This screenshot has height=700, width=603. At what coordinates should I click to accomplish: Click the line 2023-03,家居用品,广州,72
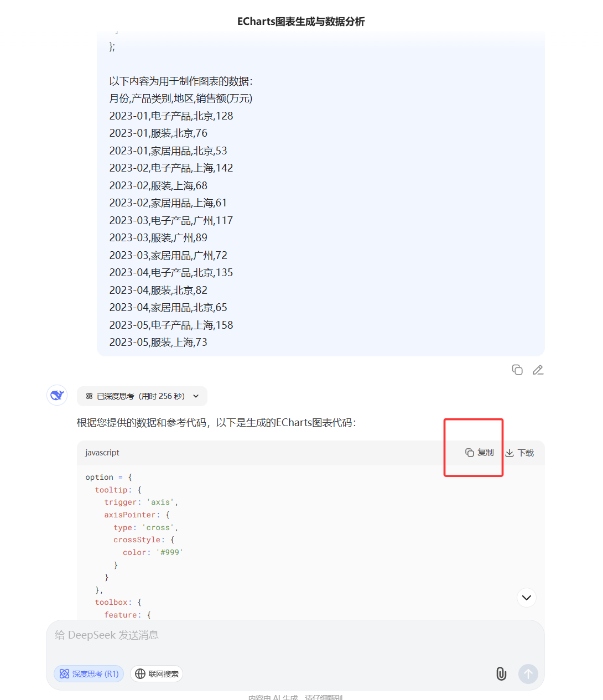[168, 255]
